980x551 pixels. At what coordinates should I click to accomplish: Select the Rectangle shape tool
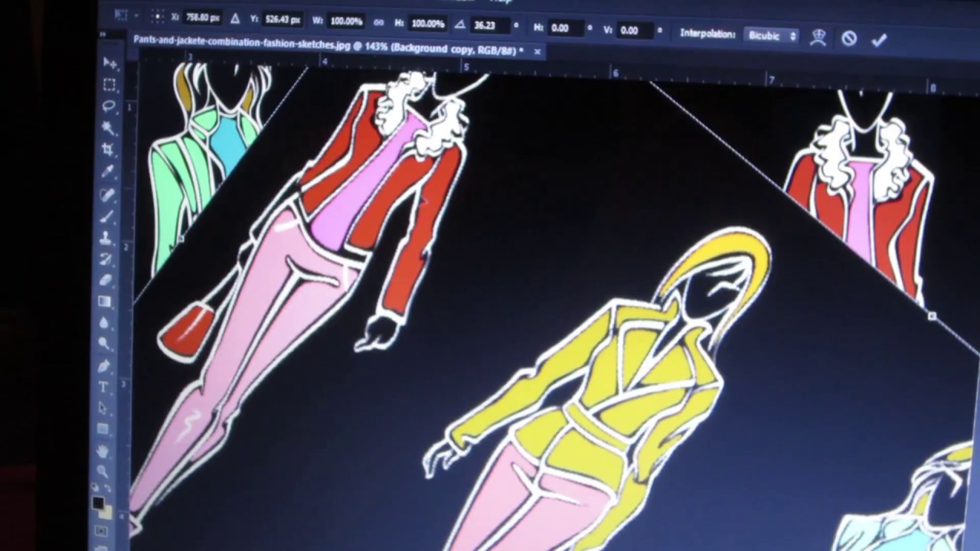[x=103, y=429]
